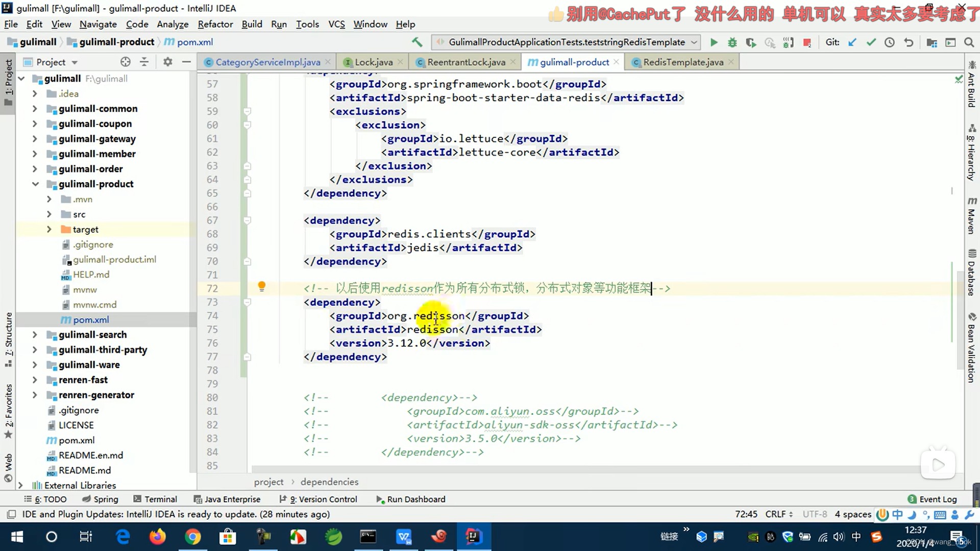Expand the gulimall-gateway module
The image size is (980, 551).
[35, 139]
